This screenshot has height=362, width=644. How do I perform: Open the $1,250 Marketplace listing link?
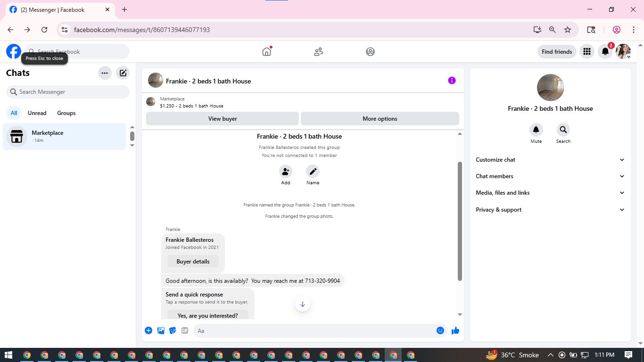pyautogui.click(x=191, y=106)
